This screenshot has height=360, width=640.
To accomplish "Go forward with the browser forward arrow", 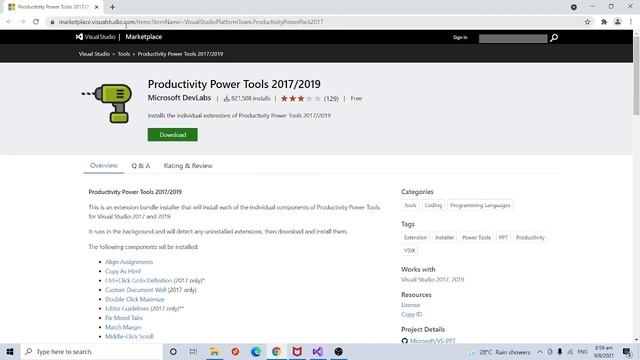I will click(22, 22).
